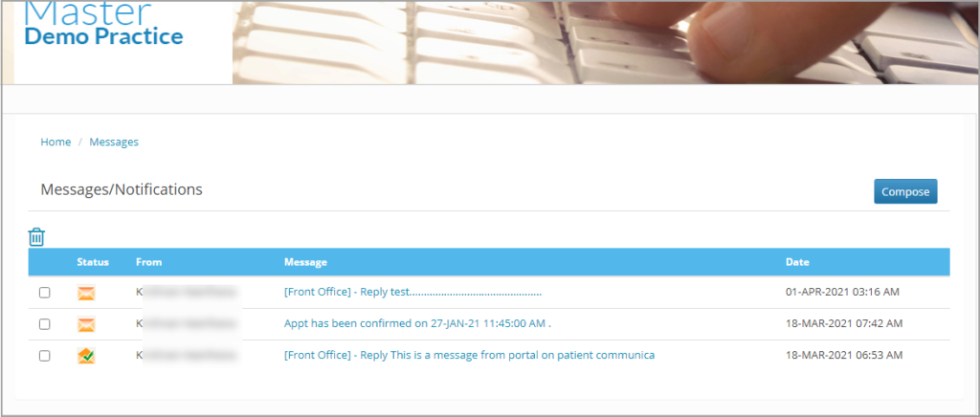Open the message from portal on patient communication
The width and height of the screenshot is (980, 417).
point(469,356)
